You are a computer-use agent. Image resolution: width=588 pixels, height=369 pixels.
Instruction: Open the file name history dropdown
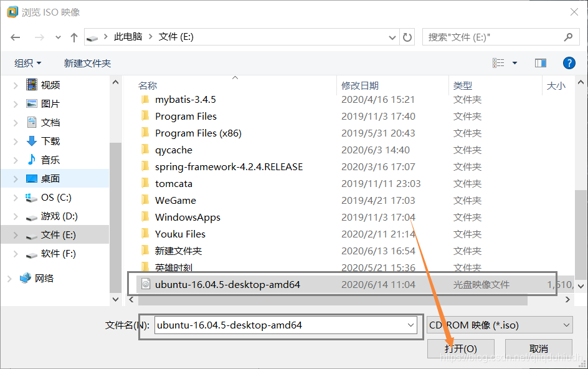[410, 325]
